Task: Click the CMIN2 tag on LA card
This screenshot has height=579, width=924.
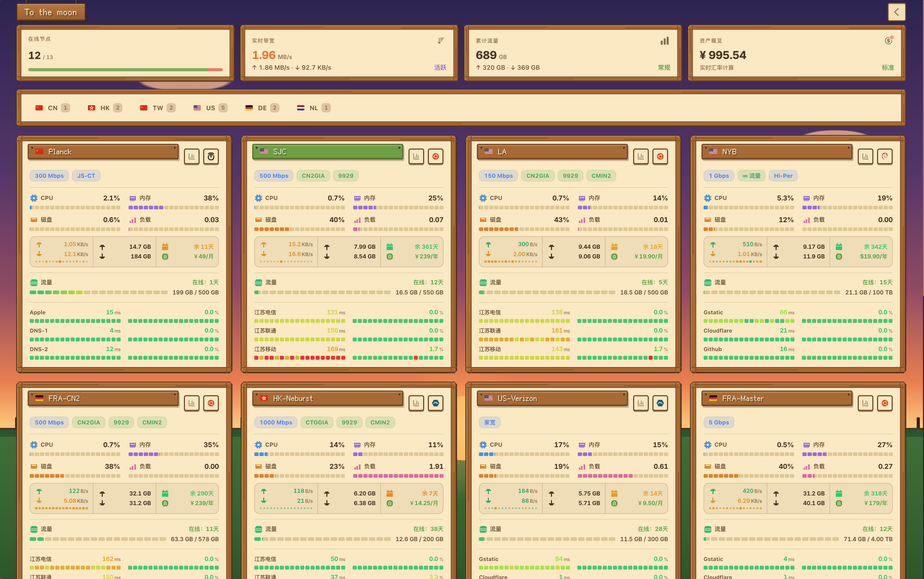Action: [x=601, y=176]
